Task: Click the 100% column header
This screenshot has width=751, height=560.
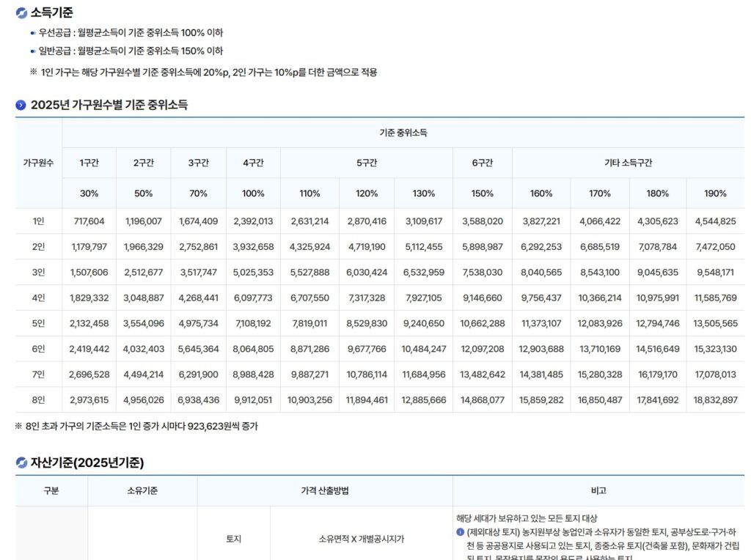Action: (253, 194)
